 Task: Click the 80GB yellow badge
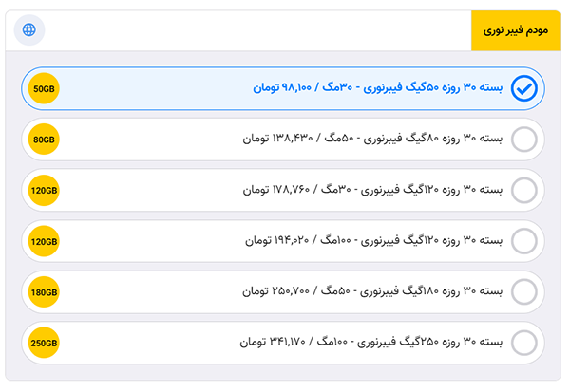(44, 140)
